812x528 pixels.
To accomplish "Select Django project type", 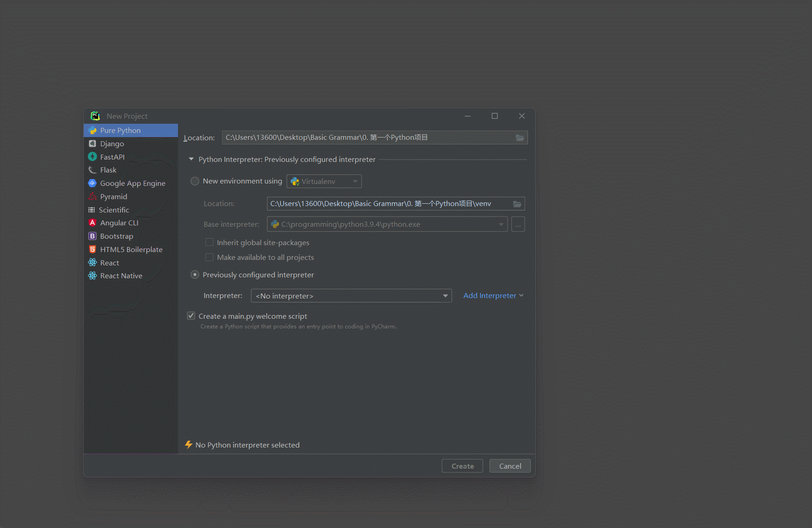I will 131,143.
